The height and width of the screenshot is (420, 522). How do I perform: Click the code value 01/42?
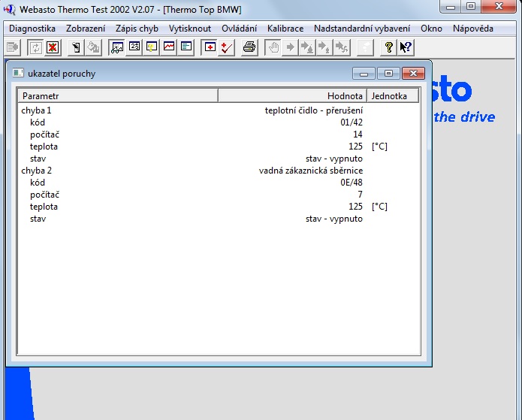[x=352, y=122]
